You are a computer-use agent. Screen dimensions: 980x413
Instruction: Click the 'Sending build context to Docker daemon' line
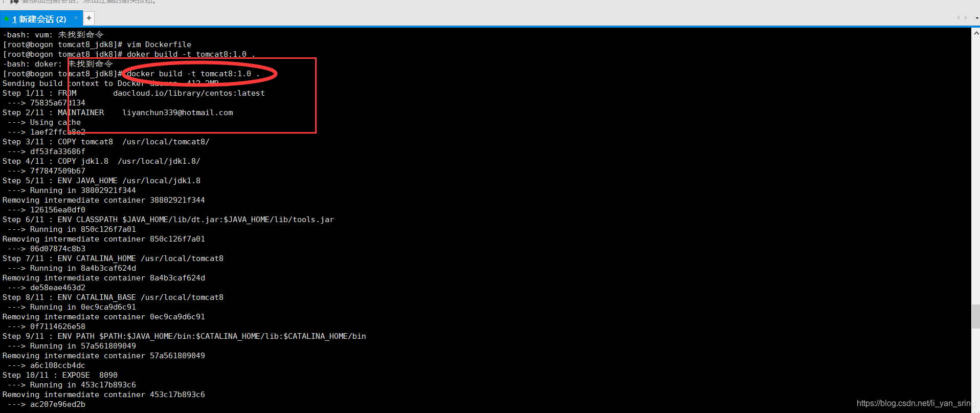pos(110,83)
